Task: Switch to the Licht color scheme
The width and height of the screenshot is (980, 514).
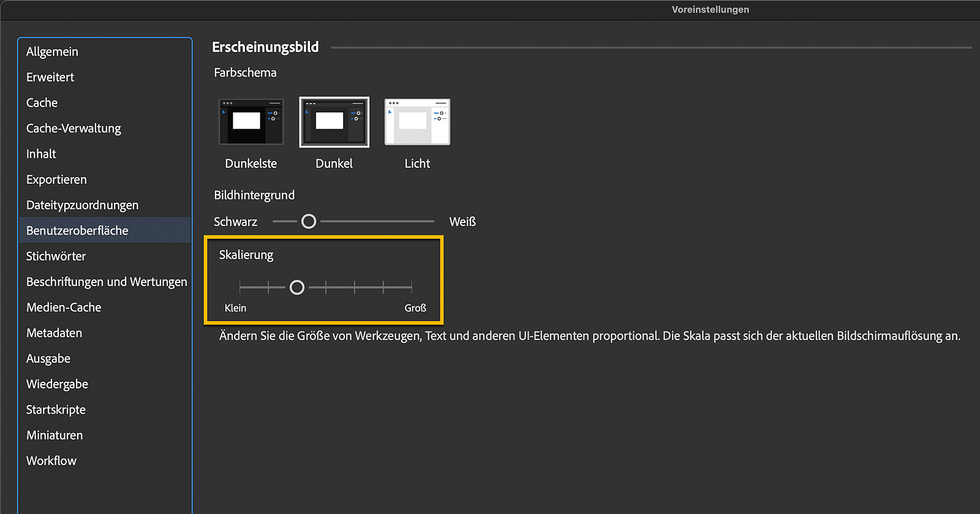Action: click(417, 122)
